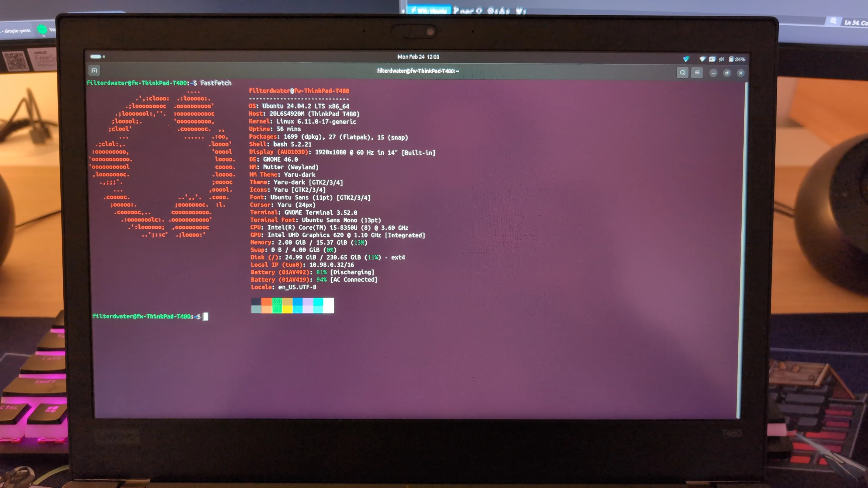Viewport: 868px width, 488px height.
Task: Unmute audio by clicking the muted speaker icon
Action: 721,59
